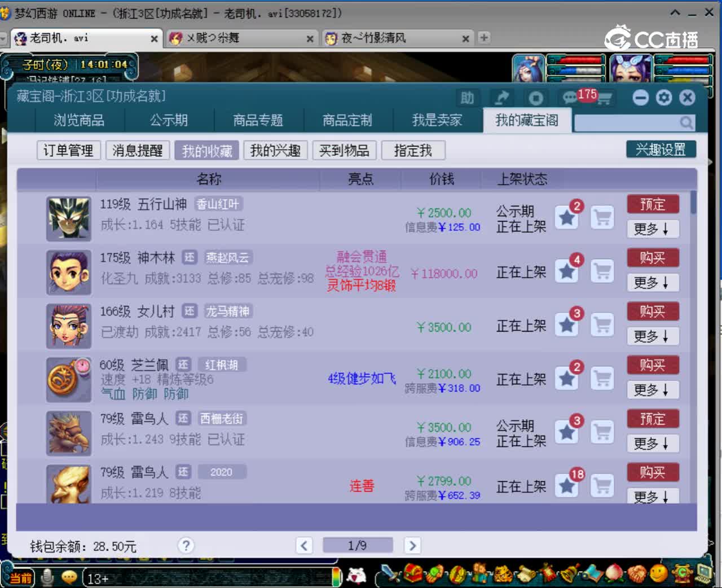Click 购买 button for 芝兰佩

click(653, 365)
